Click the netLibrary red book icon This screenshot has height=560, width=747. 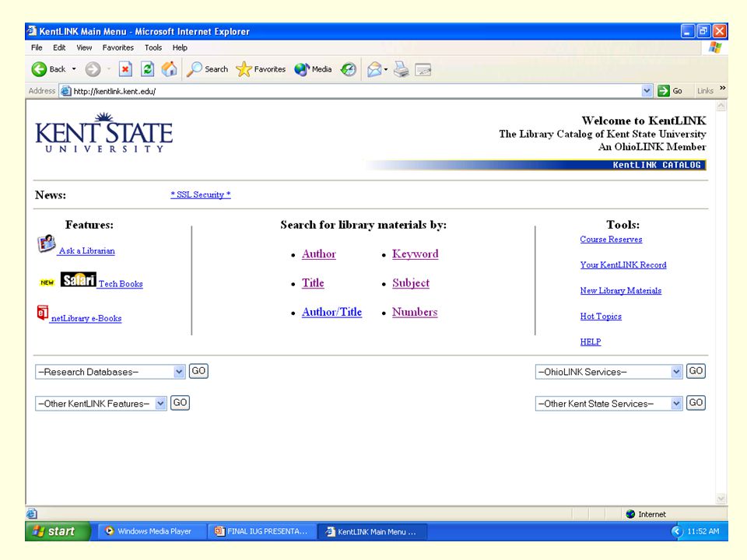point(42,313)
